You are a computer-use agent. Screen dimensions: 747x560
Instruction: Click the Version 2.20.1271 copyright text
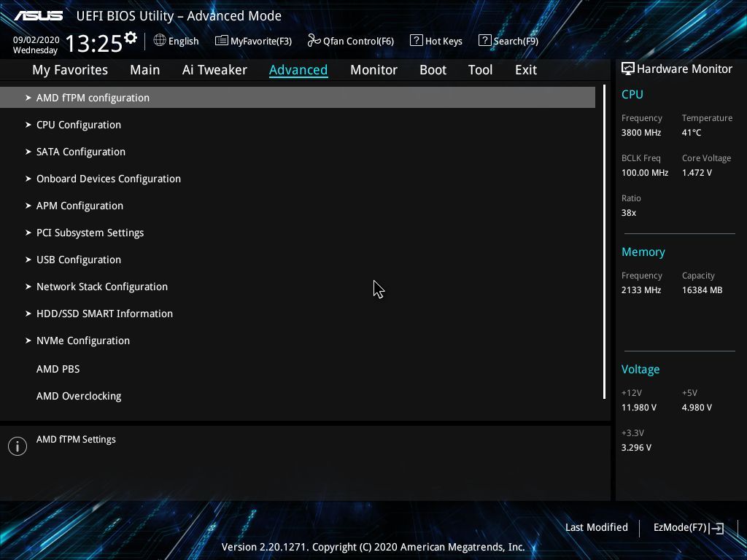(373, 547)
